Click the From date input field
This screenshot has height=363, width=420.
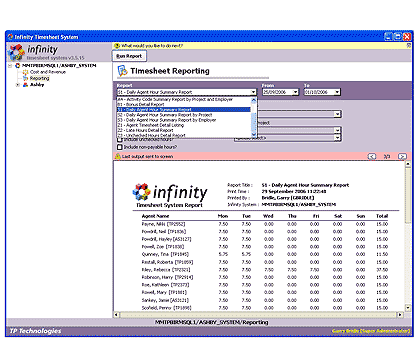coord(277,92)
